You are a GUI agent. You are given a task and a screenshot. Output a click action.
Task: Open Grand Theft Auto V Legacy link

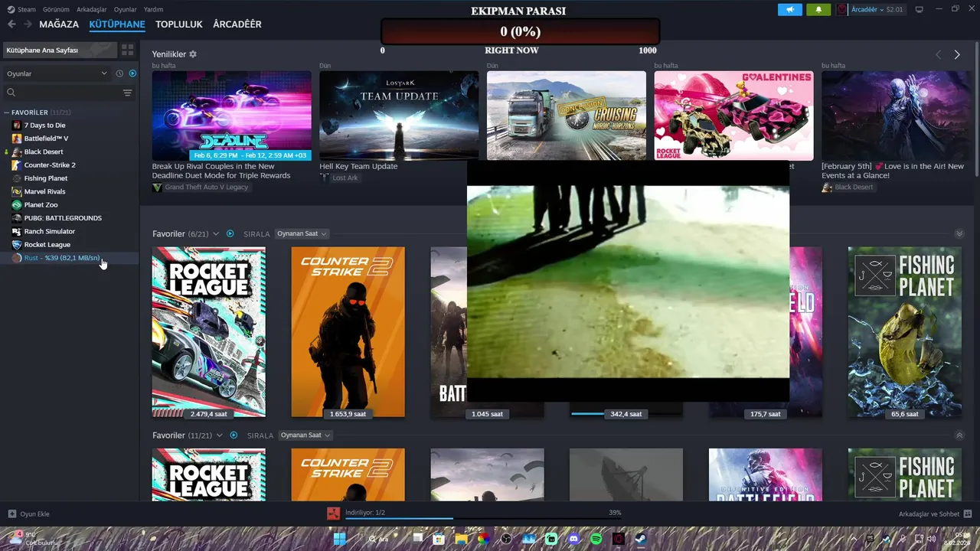[206, 187]
